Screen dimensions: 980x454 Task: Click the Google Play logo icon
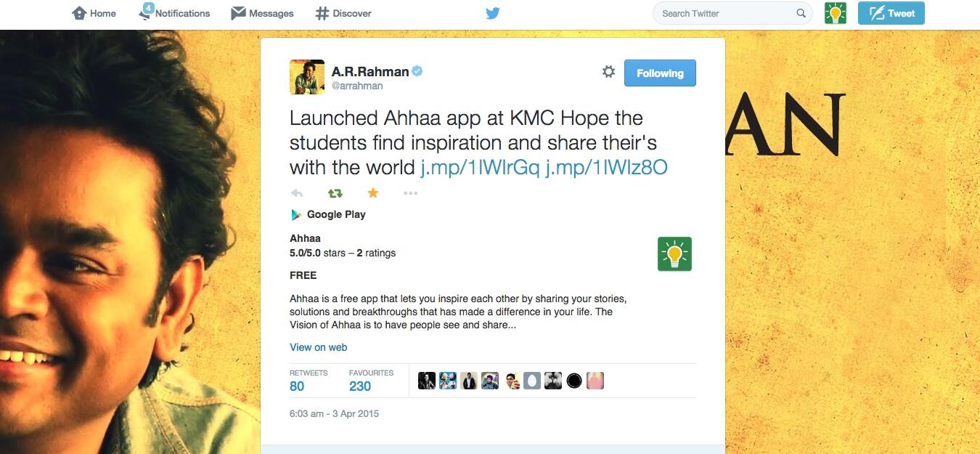click(296, 214)
